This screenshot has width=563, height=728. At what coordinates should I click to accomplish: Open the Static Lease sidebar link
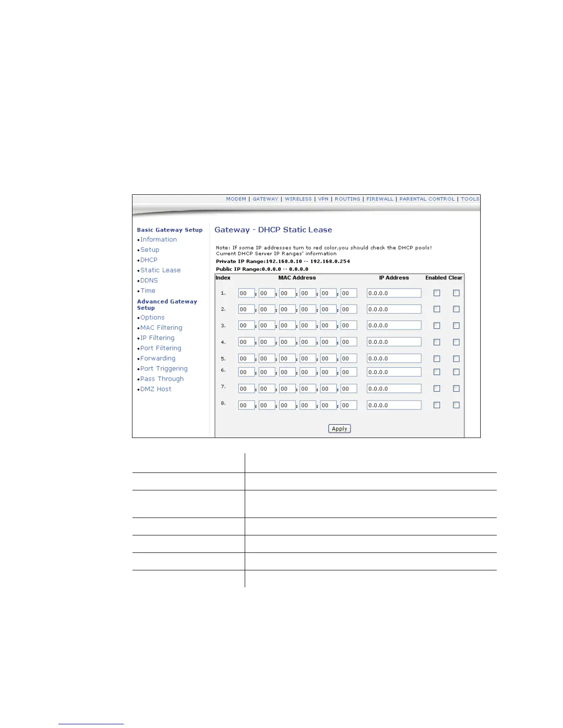click(161, 270)
